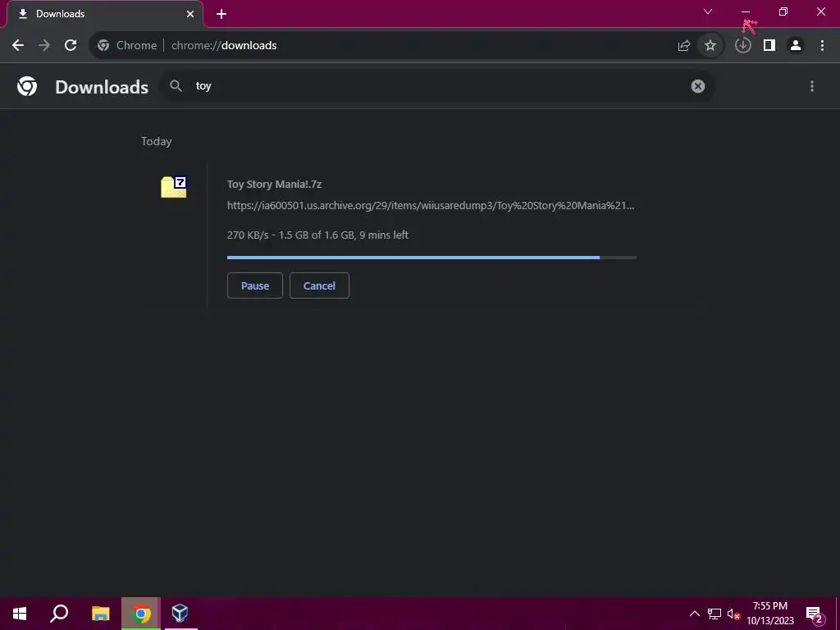Reload the downloads page
This screenshot has width=840, height=630.
[x=71, y=46]
